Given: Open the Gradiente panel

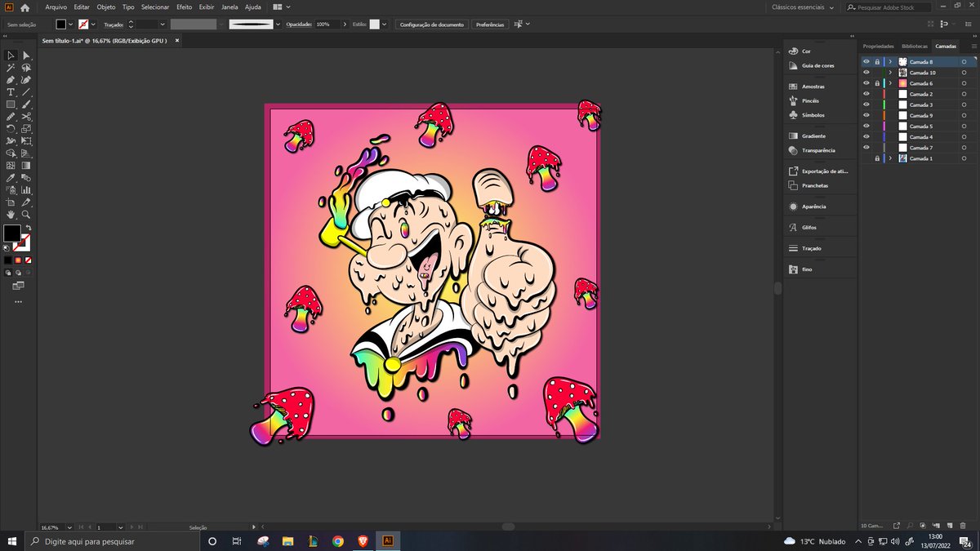Looking at the screenshot, I should click(813, 136).
